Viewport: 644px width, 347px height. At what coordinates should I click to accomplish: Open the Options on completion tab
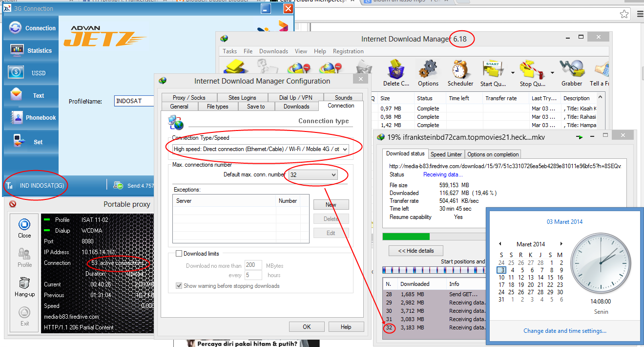tap(493, 154)
